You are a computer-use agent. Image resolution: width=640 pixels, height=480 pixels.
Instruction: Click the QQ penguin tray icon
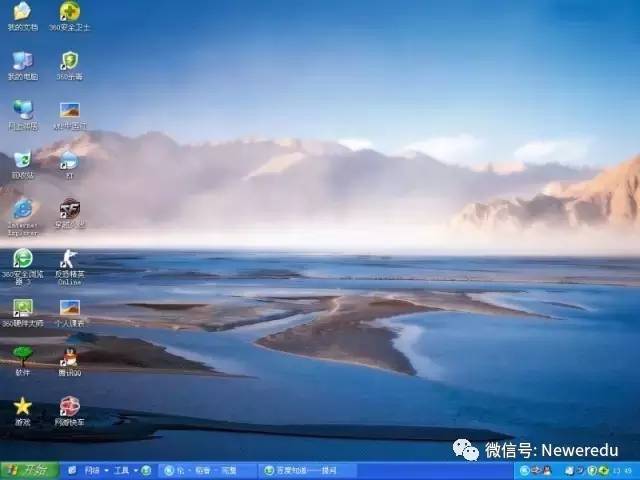547,471
